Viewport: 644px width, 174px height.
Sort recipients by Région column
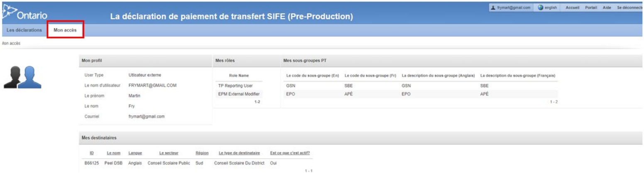pyautogui.click(x=201, y=154)
